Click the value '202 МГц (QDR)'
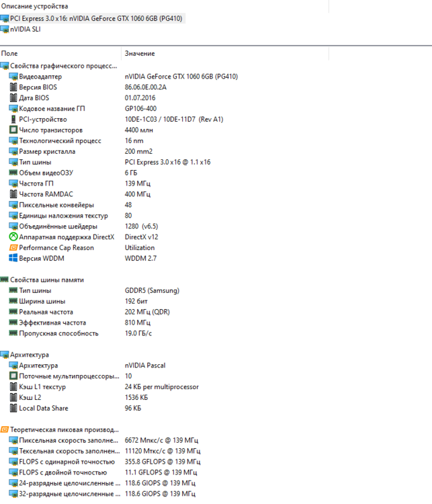This screenshot has width=432, height=504. tap(147, 312)
